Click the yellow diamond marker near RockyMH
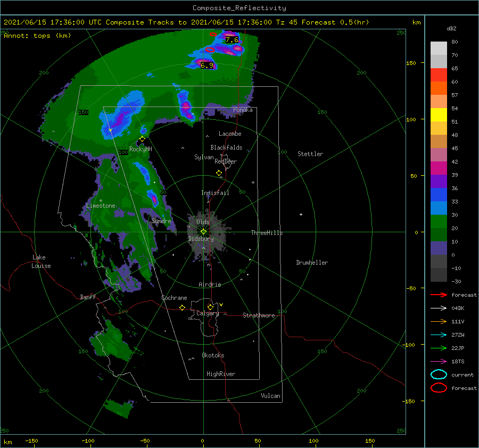The height and width of the screenshot is (448, 479). tap(142, 139)
